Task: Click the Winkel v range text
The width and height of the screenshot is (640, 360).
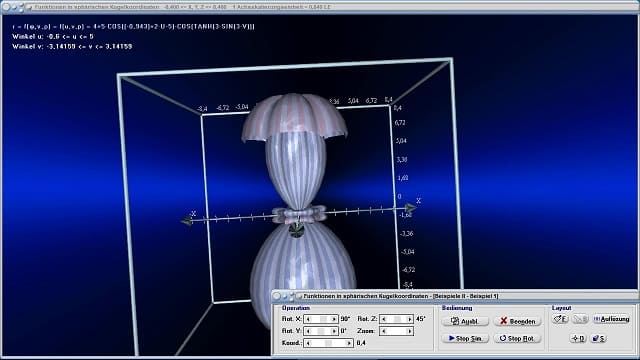Action: point(72,47)
